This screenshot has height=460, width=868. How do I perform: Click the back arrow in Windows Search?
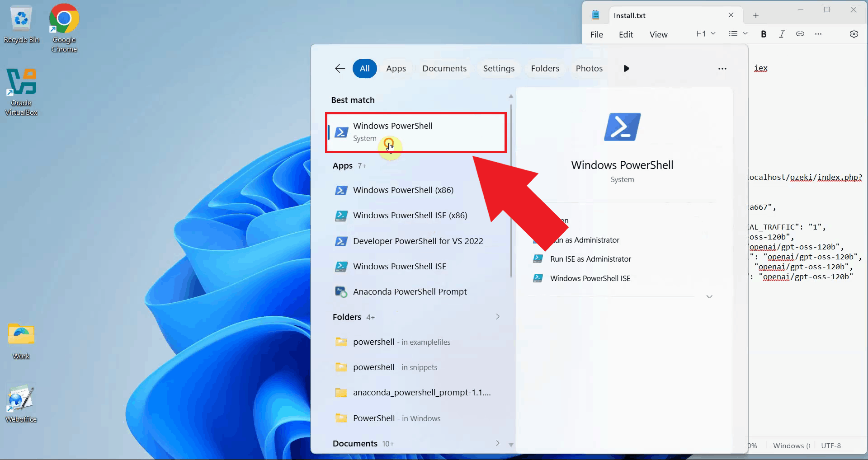pos(340,68)
